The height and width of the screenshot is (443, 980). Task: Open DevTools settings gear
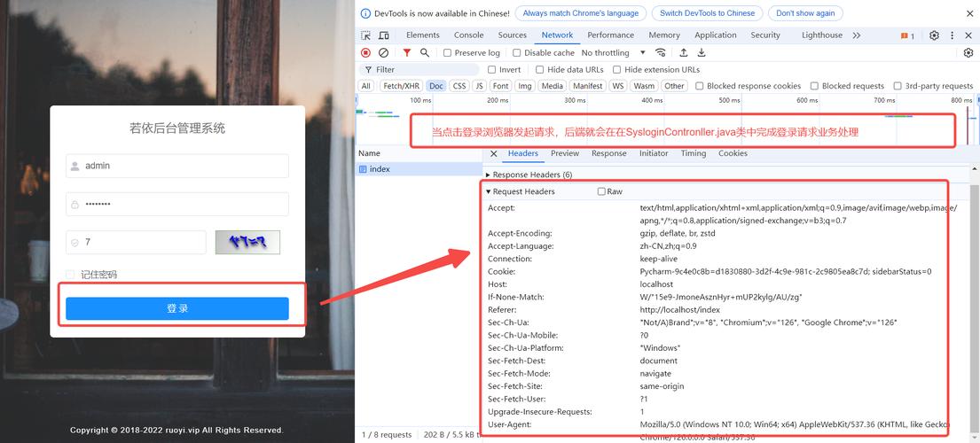(934, 35)
